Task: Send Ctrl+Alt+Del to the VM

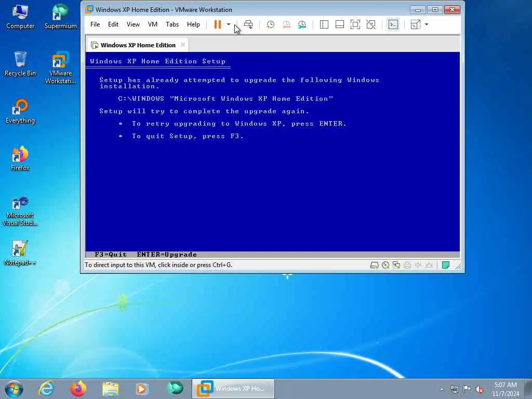Action: coord(248,24)
